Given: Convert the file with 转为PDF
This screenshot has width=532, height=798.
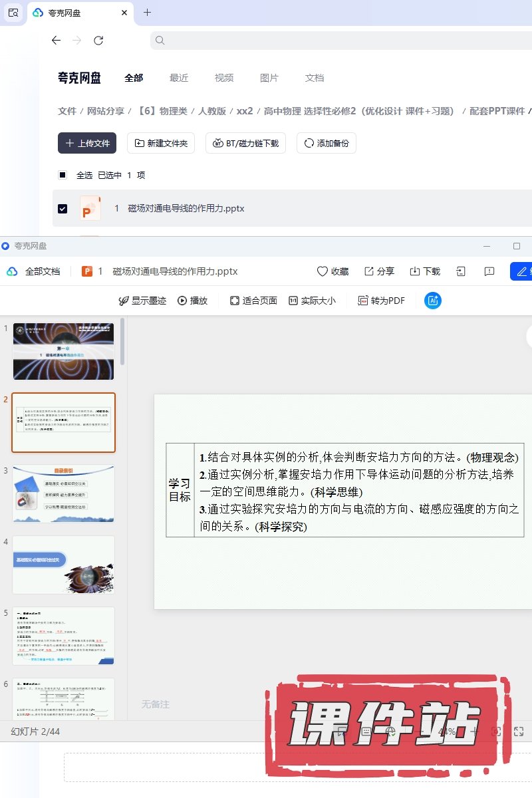Looking at the screenshot, I should pyautogui.click(x=382, y=301).
